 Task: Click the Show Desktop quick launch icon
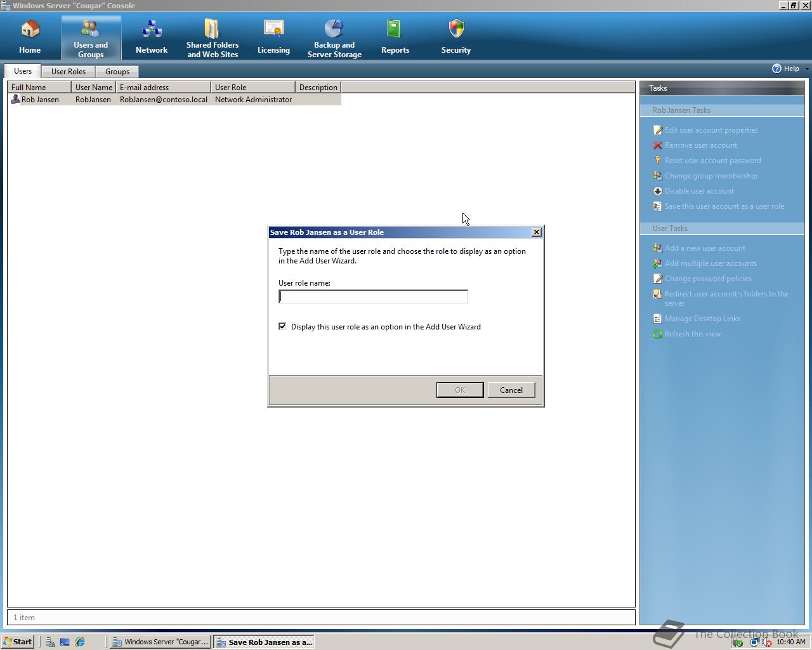click(x=65, y=642)
